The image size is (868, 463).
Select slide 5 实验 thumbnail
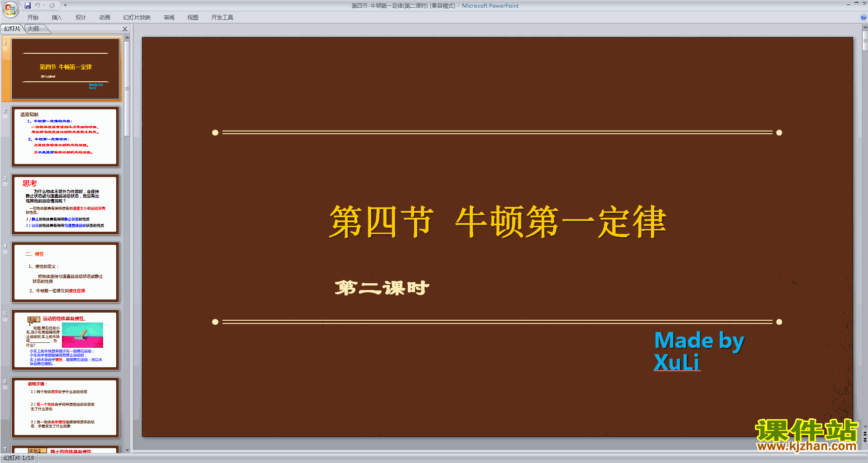(x=66, y=340)
